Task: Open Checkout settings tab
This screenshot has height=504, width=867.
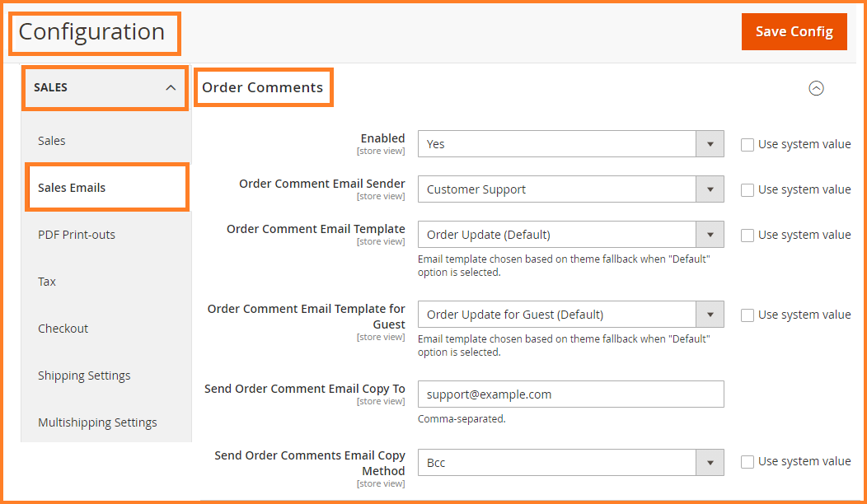Action: click(x=63, y=329)
